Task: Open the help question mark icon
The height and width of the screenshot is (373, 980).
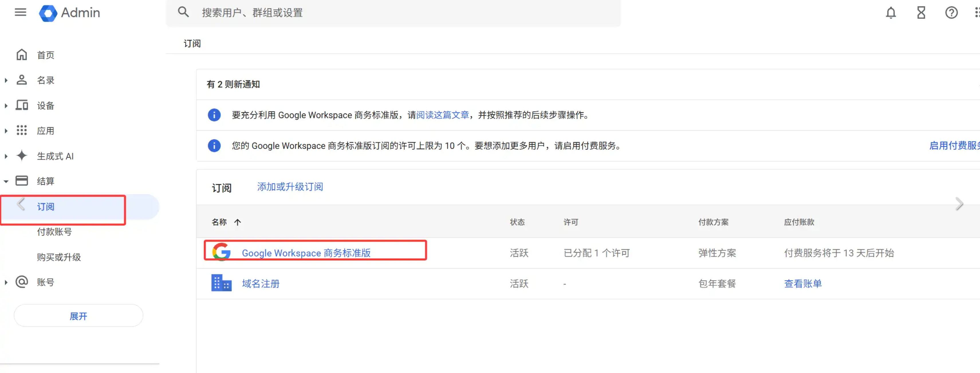Action: coord(951,13)
